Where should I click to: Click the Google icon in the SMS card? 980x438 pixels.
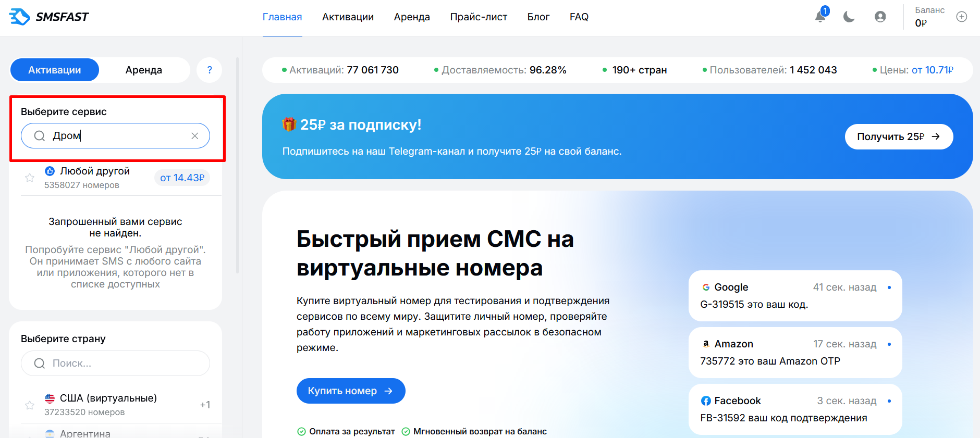click(x=706, y=287)
